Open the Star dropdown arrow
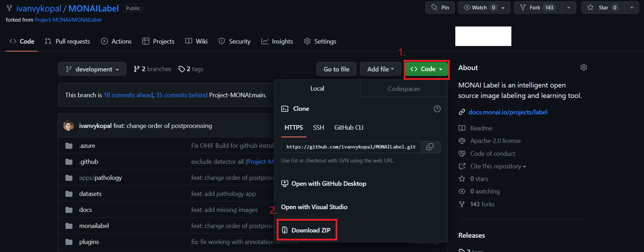 [631, 7]
